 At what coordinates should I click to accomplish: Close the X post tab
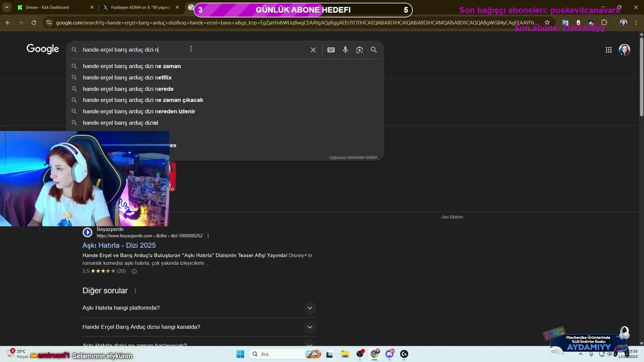pos(177,7)
